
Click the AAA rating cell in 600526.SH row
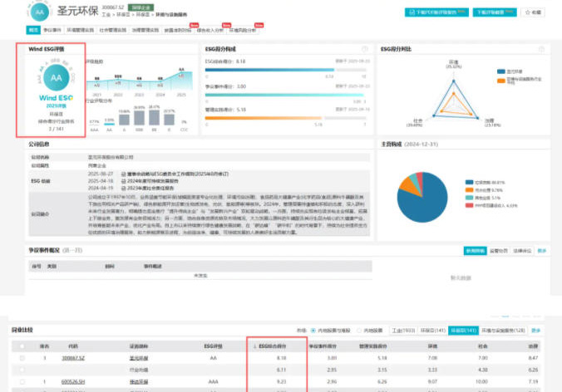pos(214,382)
